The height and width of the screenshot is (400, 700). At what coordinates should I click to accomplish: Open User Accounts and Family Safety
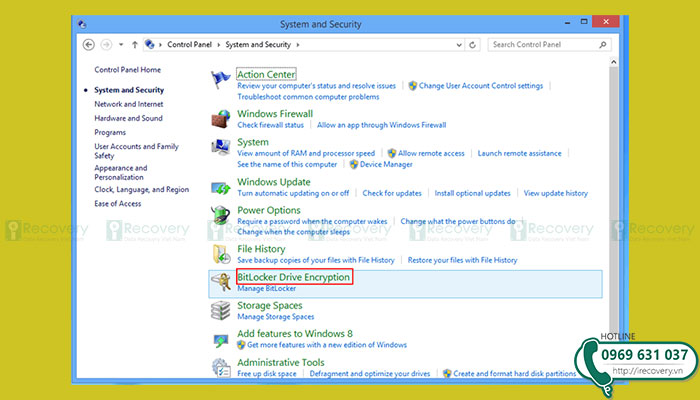coord(136,151)
